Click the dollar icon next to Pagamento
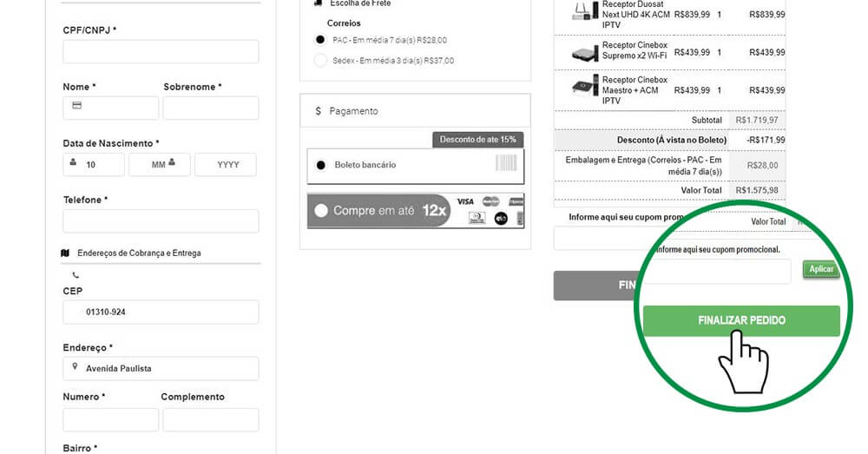 pos(318,111)
